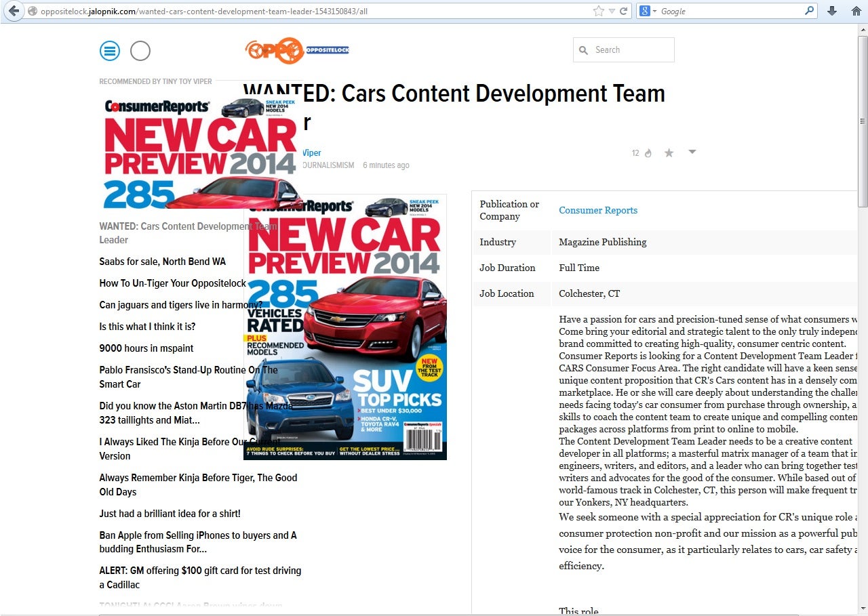Open the browser downloads arrow
The image size is (868, 616).
832,11
